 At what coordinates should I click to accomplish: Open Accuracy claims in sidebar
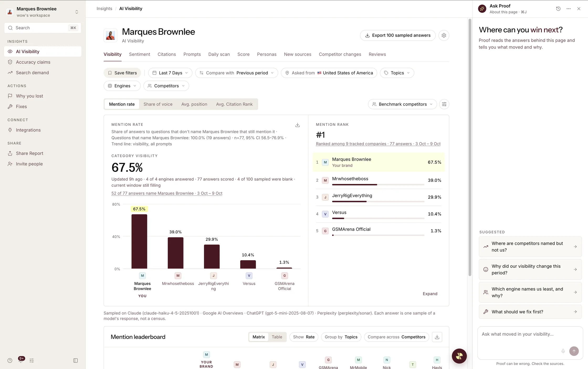pyautogui.click(x=43, y=62)
